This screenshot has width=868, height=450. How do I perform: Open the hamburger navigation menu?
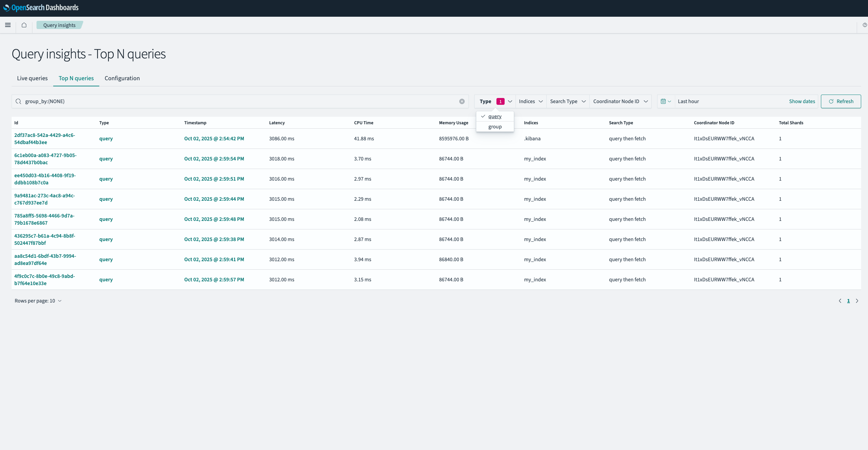(x=8, y=25)
